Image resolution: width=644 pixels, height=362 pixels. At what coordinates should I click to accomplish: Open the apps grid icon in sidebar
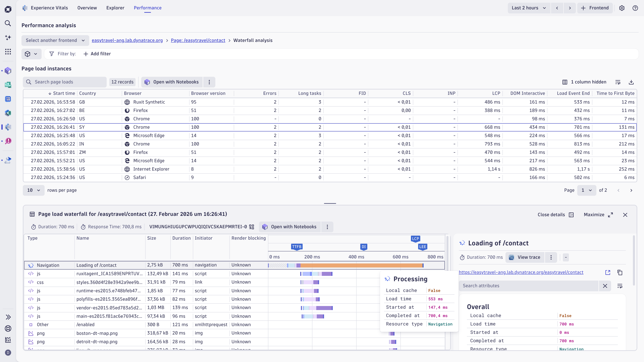click(x=8, y=51)
